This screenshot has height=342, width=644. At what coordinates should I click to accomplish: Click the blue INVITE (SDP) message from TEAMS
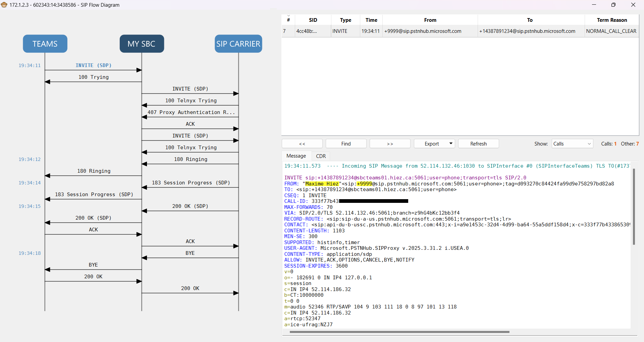93,65
